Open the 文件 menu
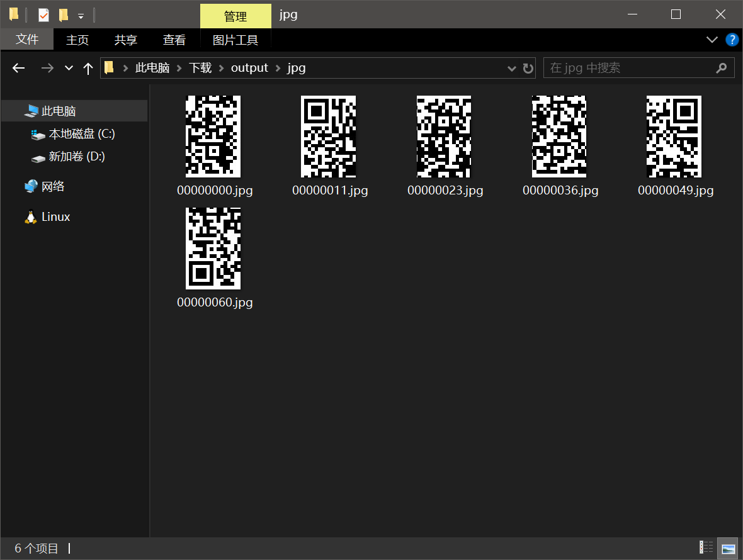Viewport: 743px width, 560px height. [27, 40]
